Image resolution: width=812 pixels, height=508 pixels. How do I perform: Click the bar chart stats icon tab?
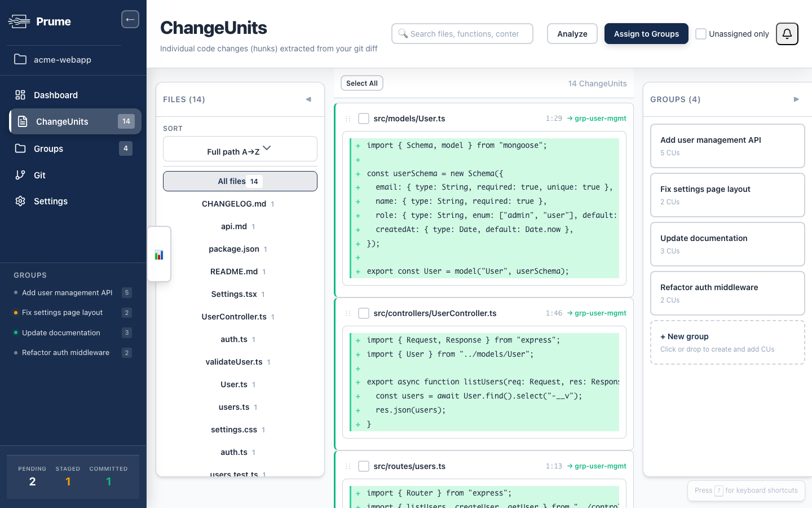[x=159, y=255]
